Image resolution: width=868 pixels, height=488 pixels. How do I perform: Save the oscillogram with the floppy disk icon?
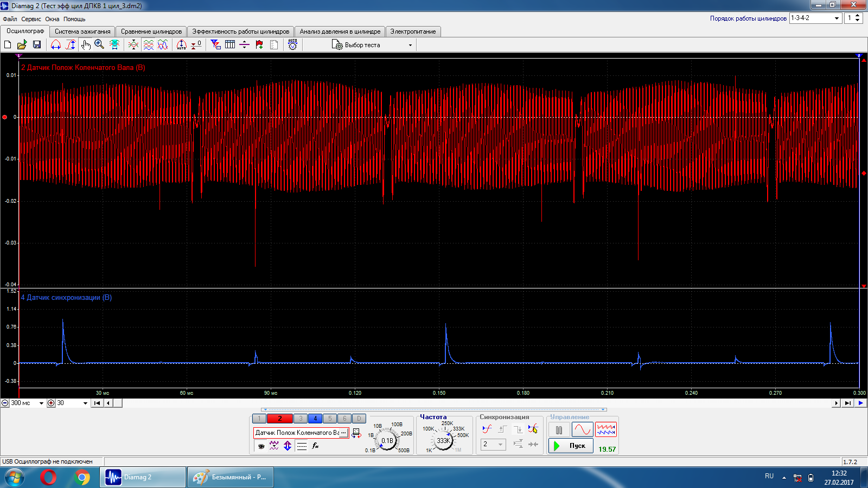click(37, 44)
